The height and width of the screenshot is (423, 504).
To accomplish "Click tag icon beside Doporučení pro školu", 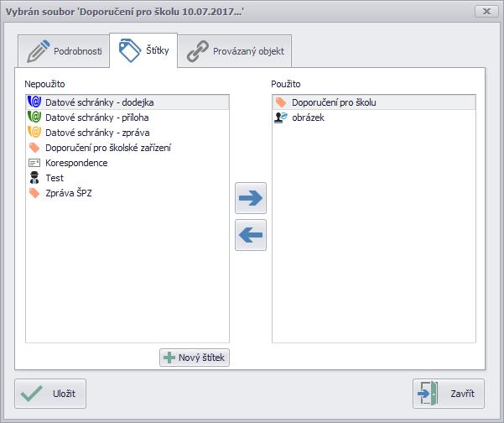I will point(281,102).
